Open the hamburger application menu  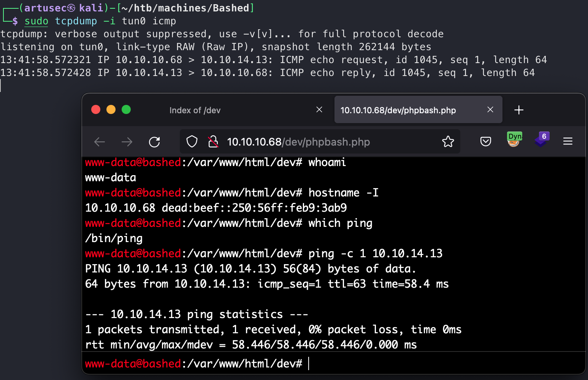(x=568, y=142)
